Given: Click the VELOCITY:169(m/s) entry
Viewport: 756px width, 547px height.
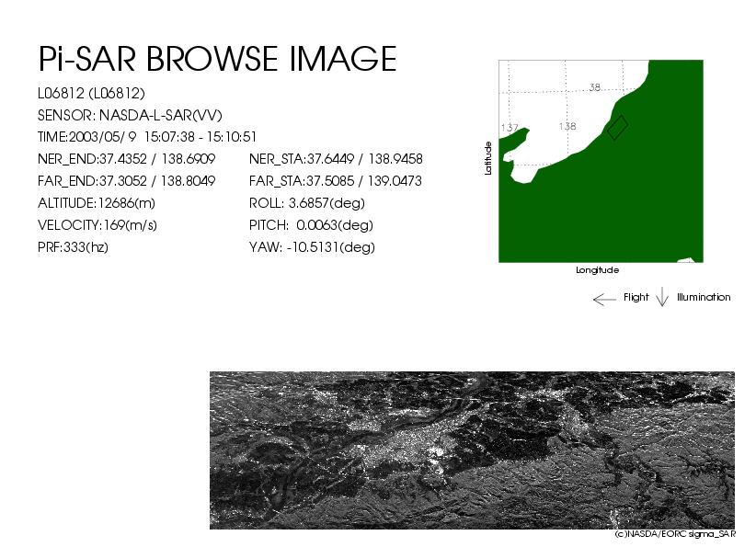Looking at the screenshot, I should (x=97, y=225).
